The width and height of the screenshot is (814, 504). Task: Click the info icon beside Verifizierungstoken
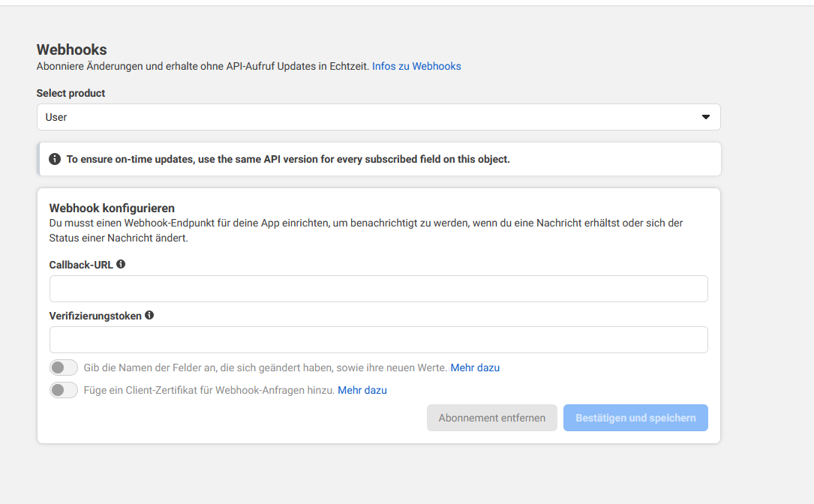(x=149, y=315)
